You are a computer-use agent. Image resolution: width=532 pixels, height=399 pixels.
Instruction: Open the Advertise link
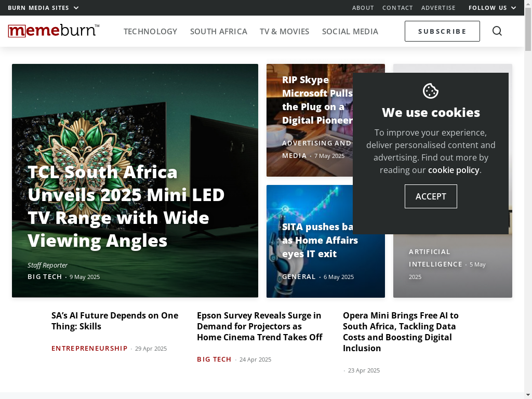438,8
